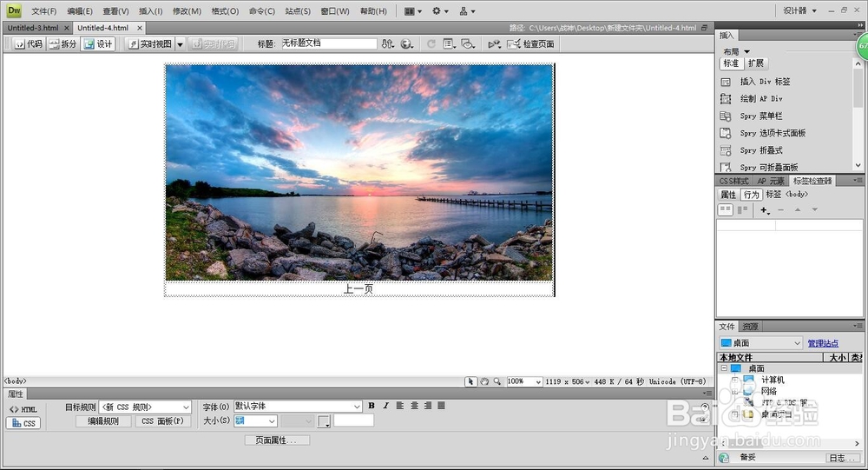This screenshot has width=868, height=470.
Task: Switch property inspector to HTML mode
Action: pos(23,409)
